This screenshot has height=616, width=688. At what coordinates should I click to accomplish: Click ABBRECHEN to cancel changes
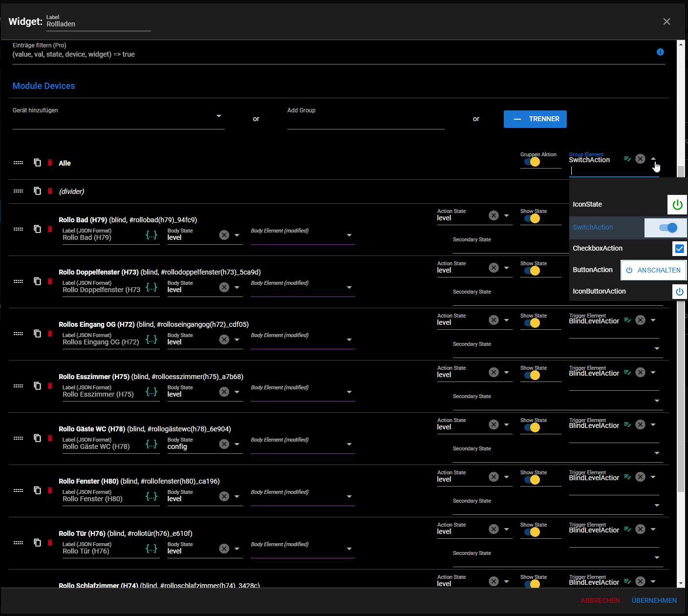coord(600,600)
